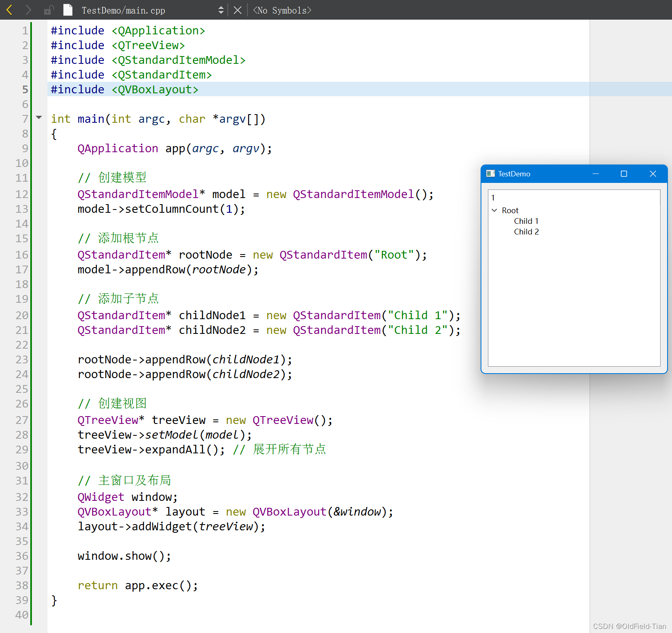Click the TestDemo window title text
This screenshot has height=633, width=672.
click(514, 174)
